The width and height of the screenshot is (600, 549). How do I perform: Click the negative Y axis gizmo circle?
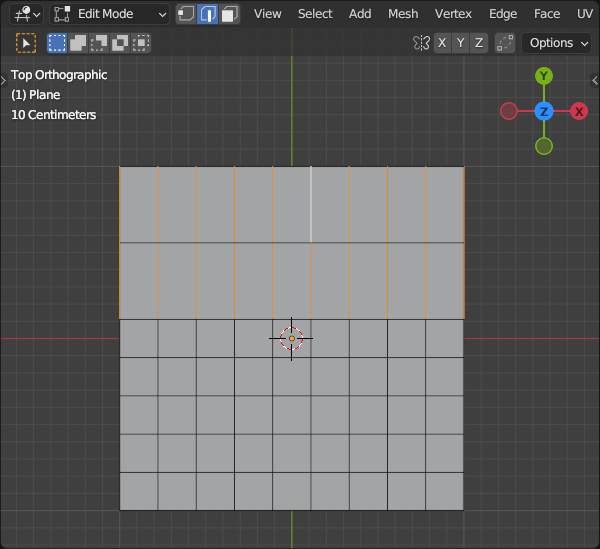pos(544,147)
